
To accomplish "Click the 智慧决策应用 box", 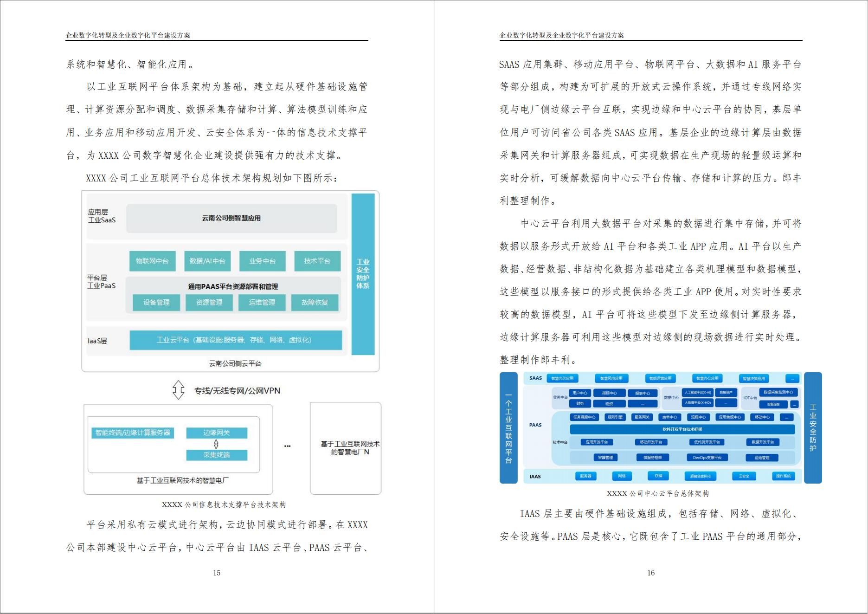I will [754, 378].
